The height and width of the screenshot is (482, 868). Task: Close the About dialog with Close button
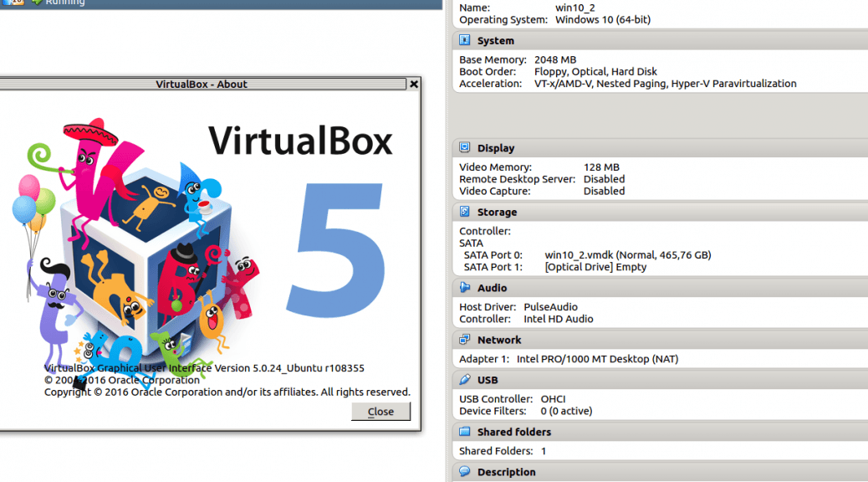point(380,411)
